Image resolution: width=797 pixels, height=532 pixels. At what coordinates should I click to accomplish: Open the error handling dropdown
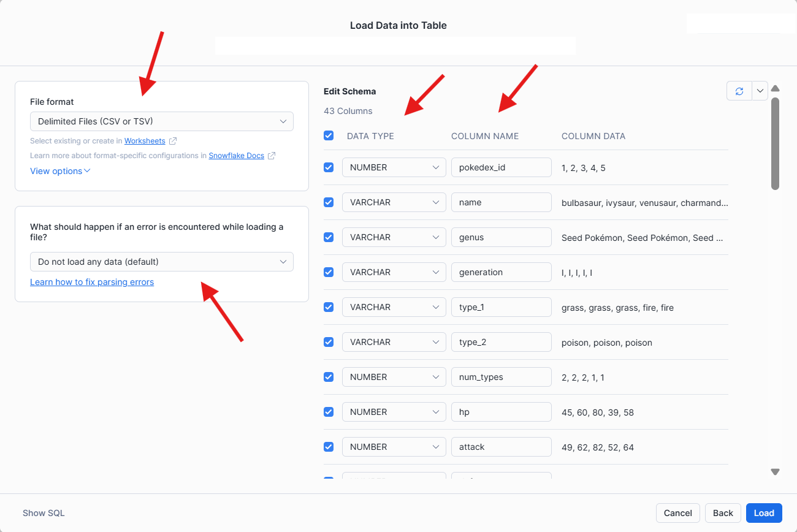[162, 262]
